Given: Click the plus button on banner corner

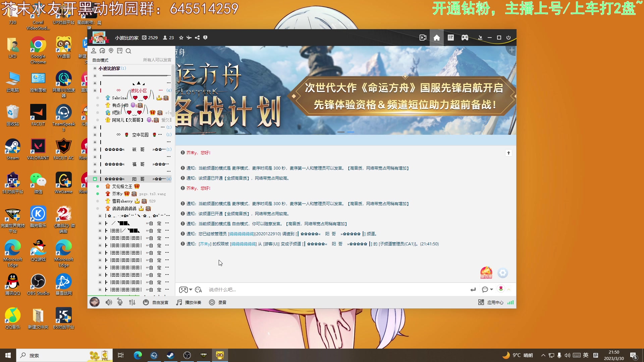Looking at the screenshot, I should tap(512, 50).
